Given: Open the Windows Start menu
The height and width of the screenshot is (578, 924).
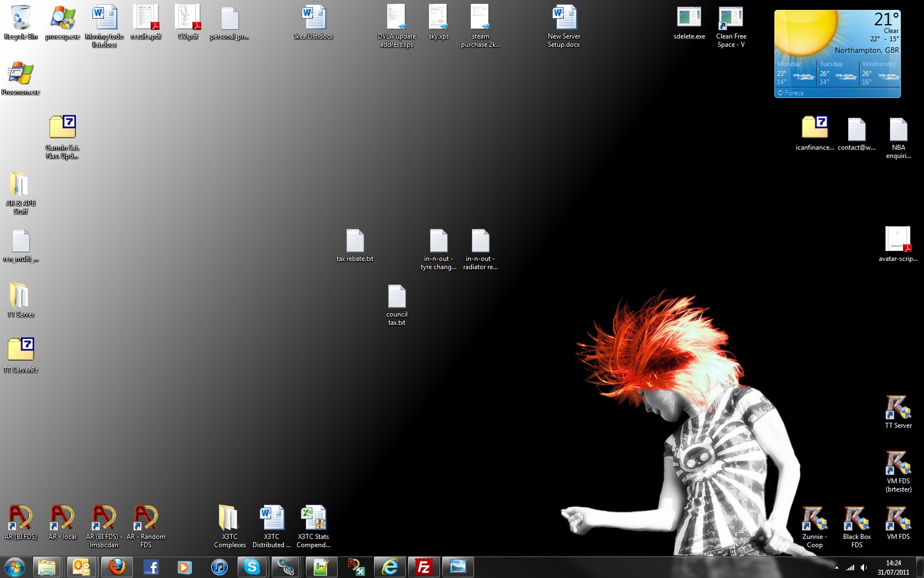Looking at the screenshot, I should (x=15, y=567).
